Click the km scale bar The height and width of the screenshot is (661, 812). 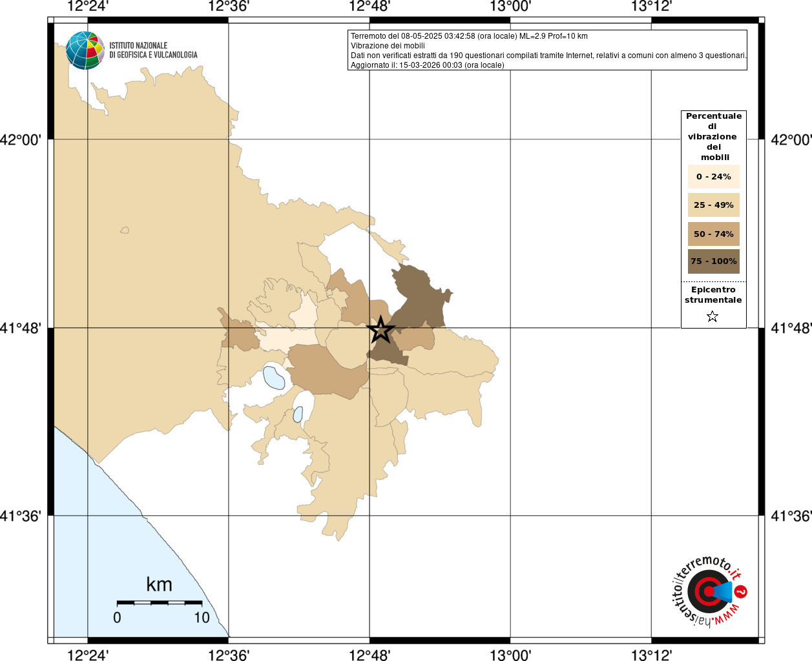pyautogui.click(x=159, y=603)
